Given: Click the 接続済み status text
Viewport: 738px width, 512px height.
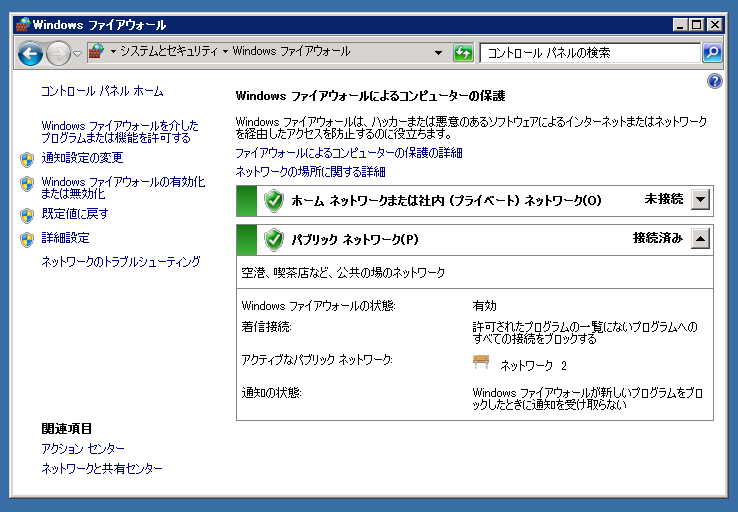Looking at the screenshot, I should pyautogui.click(x=658, y=238).
